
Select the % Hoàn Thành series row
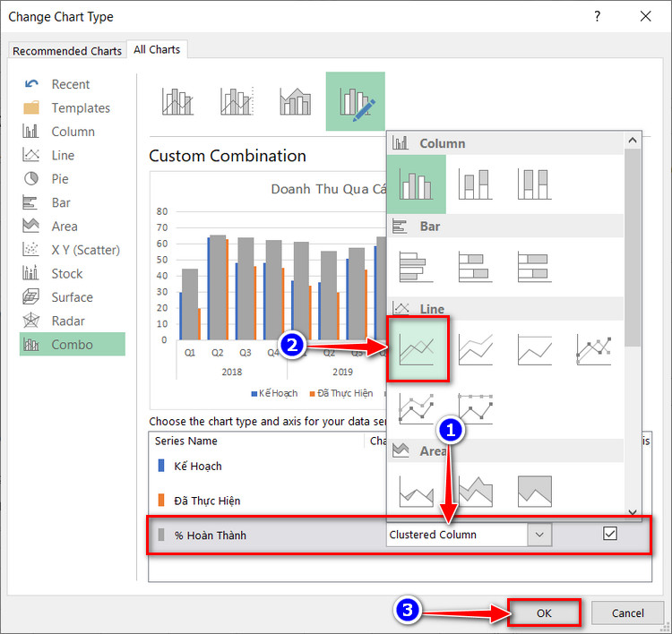click(x=399, y=535)
